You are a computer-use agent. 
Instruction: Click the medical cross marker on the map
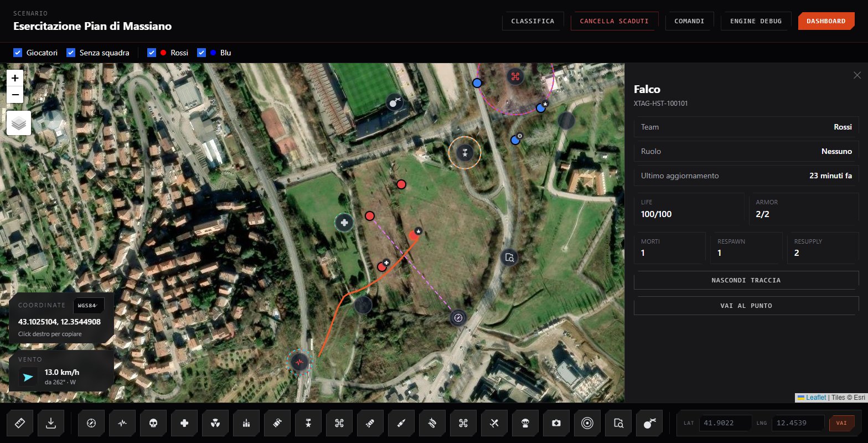344,223
